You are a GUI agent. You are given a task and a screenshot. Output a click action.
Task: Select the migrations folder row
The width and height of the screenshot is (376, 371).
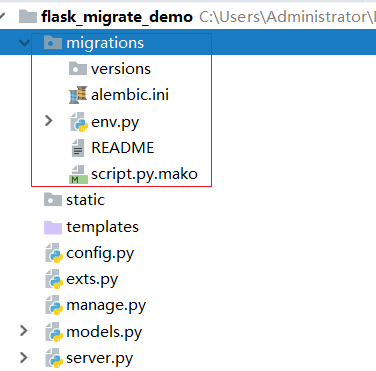(188, 42)
